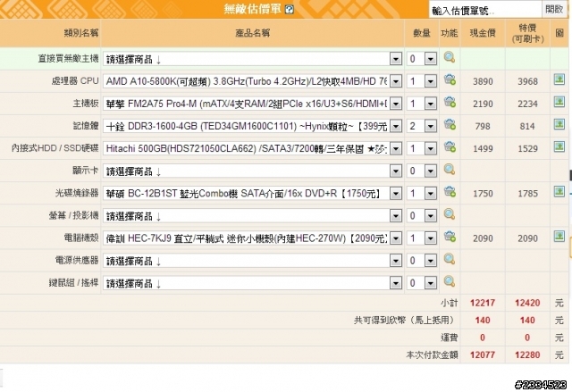Click the basket icon in 光碟燒錄器 row

tap(450, 192)
